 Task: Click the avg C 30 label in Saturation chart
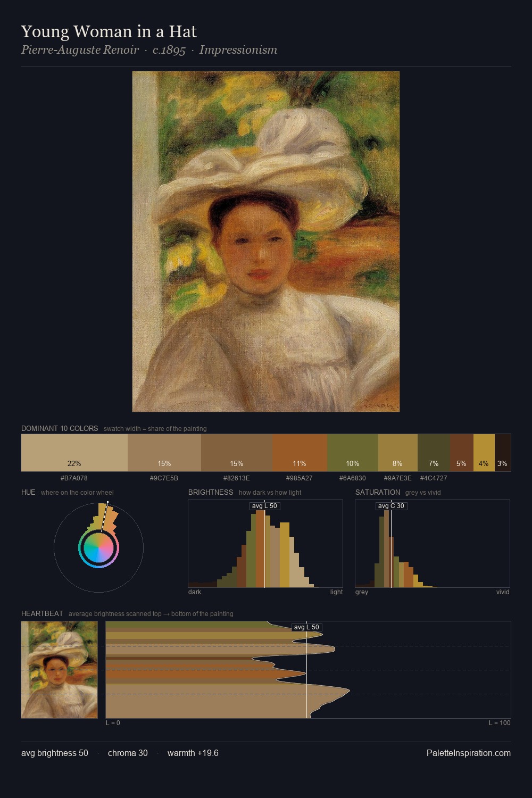click(391, 506)
